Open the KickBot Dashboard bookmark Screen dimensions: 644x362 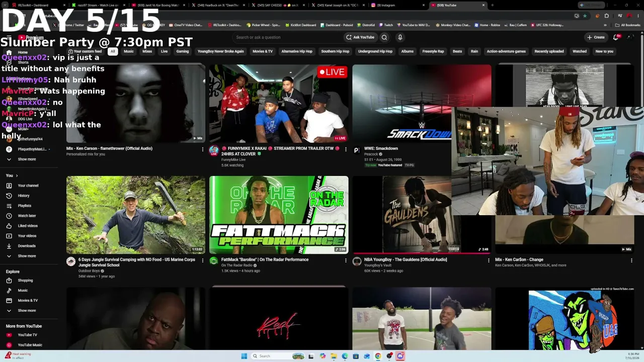point(302,25)
